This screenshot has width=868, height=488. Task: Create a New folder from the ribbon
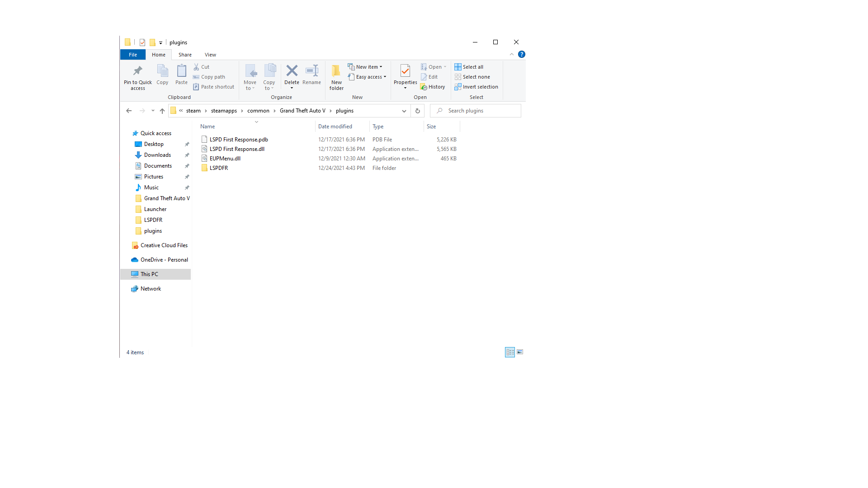(336, 76)
